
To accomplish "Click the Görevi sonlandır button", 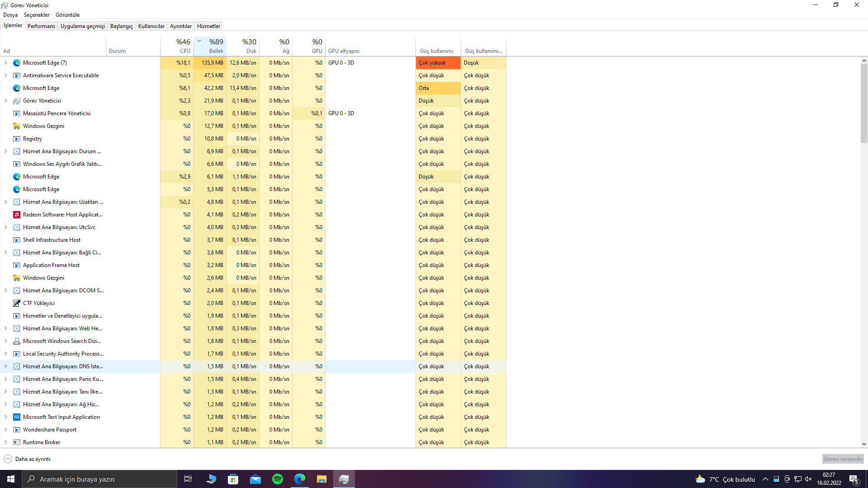I will point(843,459).
